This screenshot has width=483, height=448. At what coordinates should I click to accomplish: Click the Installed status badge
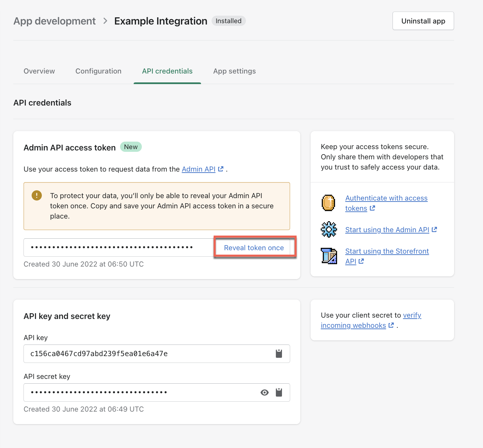[229, 21]
